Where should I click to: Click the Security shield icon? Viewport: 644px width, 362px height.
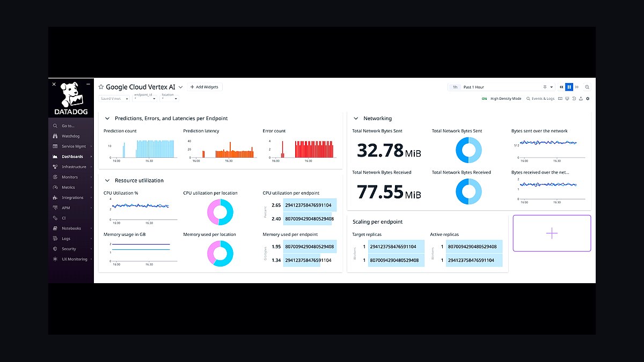tap(56, 249)
